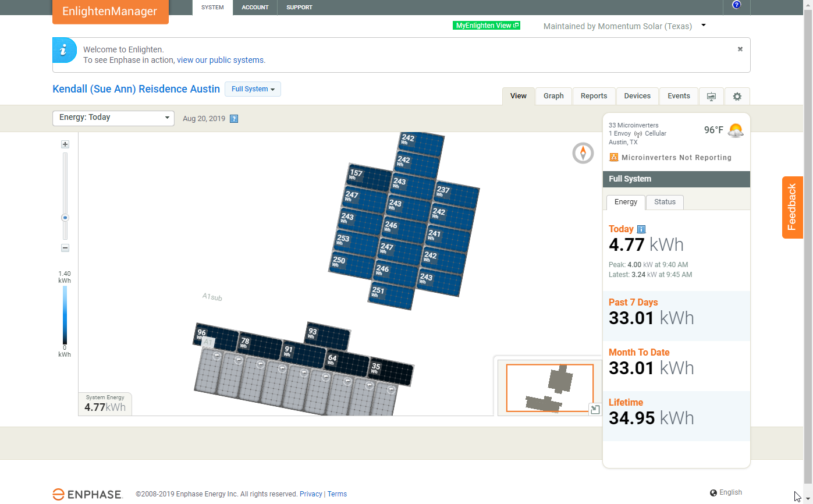Zoom in with the plus button
Screen dimensions: 813x504
(x=65, y=144)
